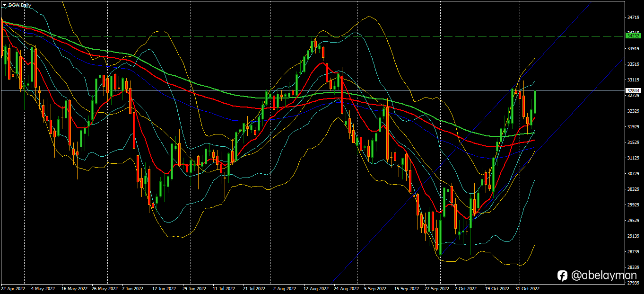644x294 pixels.
Task: Click the 11 Jul 2022 date label
Action: (x=224, y=288)
